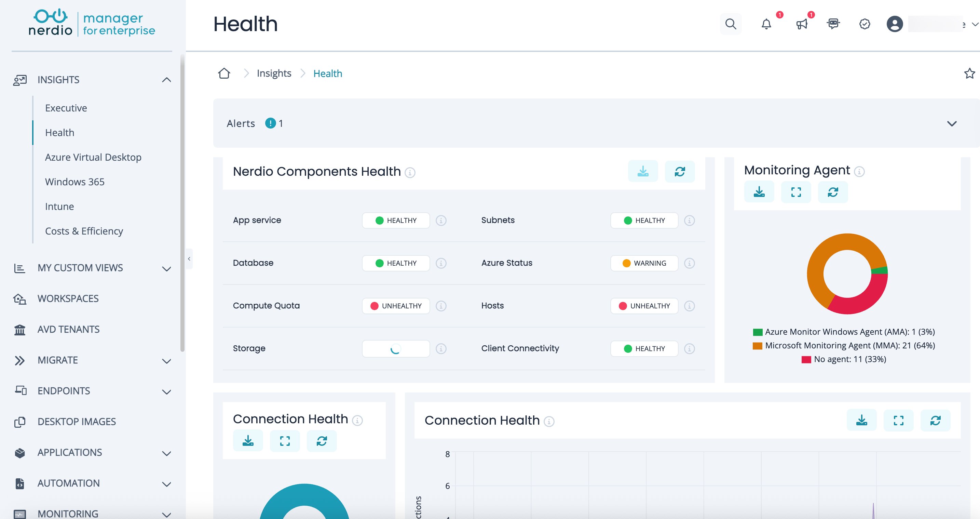Image resolution: width=980 pixels, height=519 pixels.
Task: Add page to favorites with star icon
Action: tap(969, 73)
